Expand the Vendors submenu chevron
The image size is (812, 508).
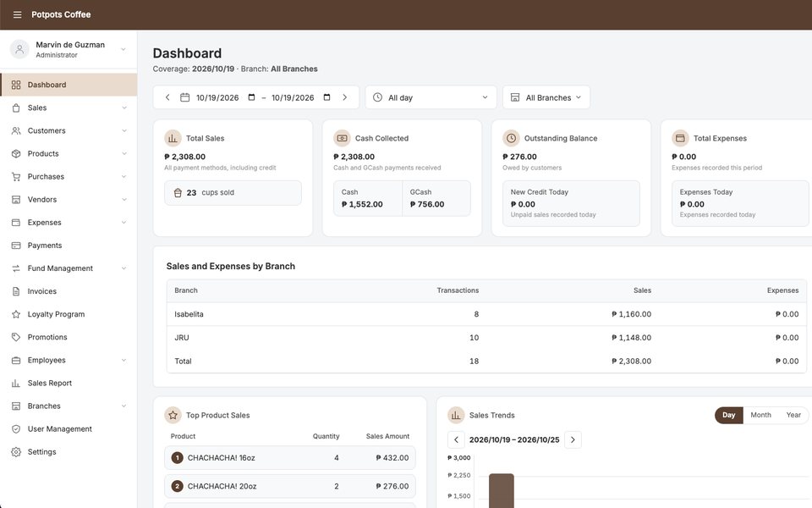(124, 200)
